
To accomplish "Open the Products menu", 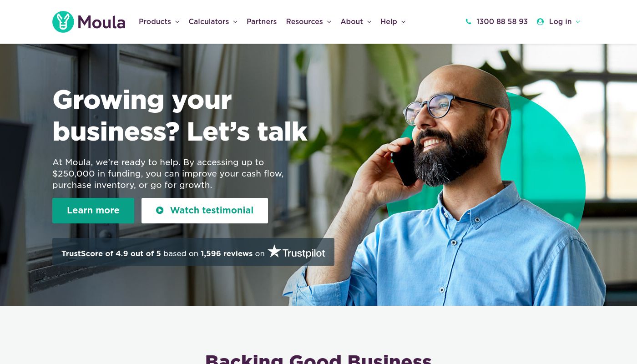I will point(155,22).
